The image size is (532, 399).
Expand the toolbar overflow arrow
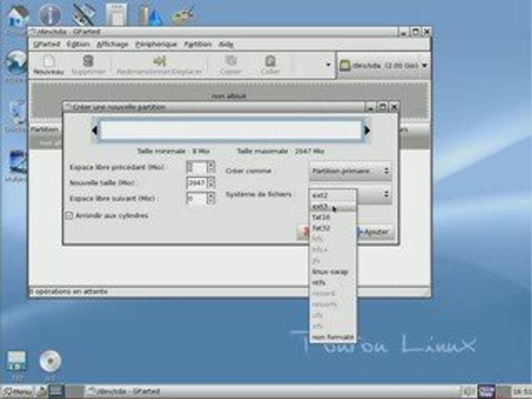(x=328, y=64)
